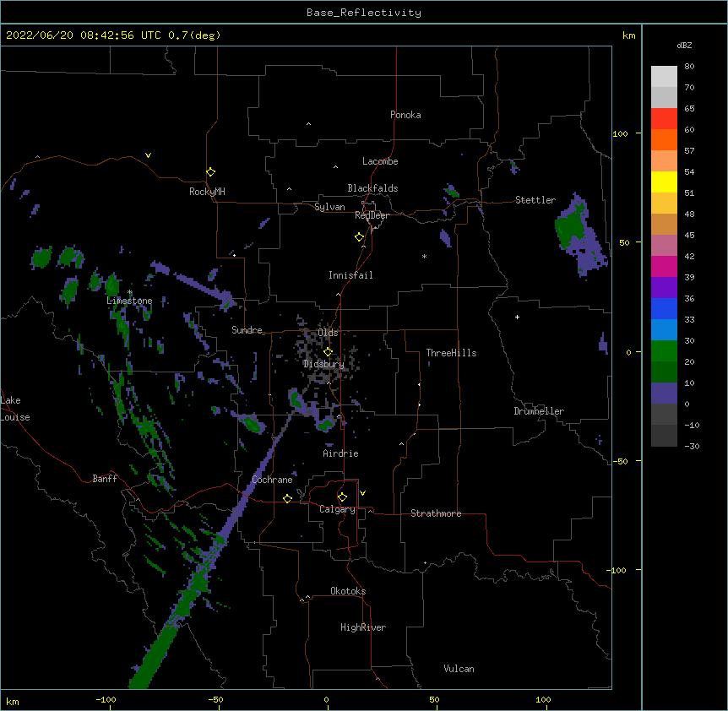The image size is (728, 711).
Task: Select the Stettler label
Action: 535,200
